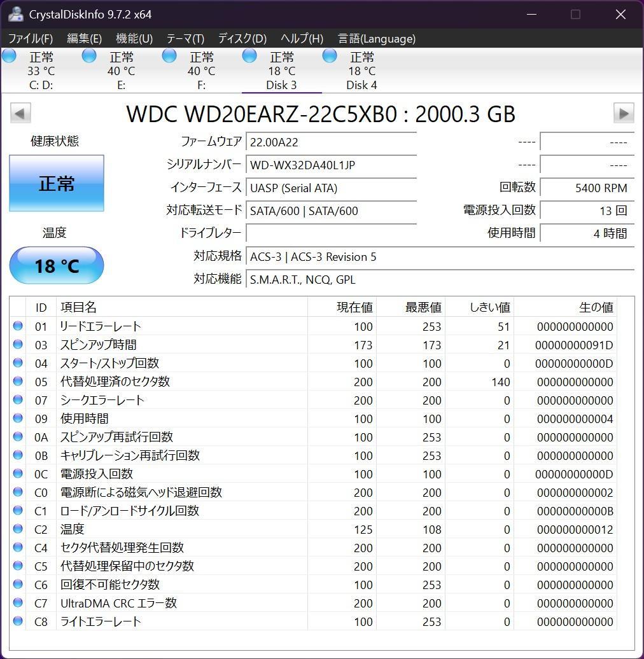Click the 5400 RPM rotation field
644x659 pixels.
click(587, 188)
